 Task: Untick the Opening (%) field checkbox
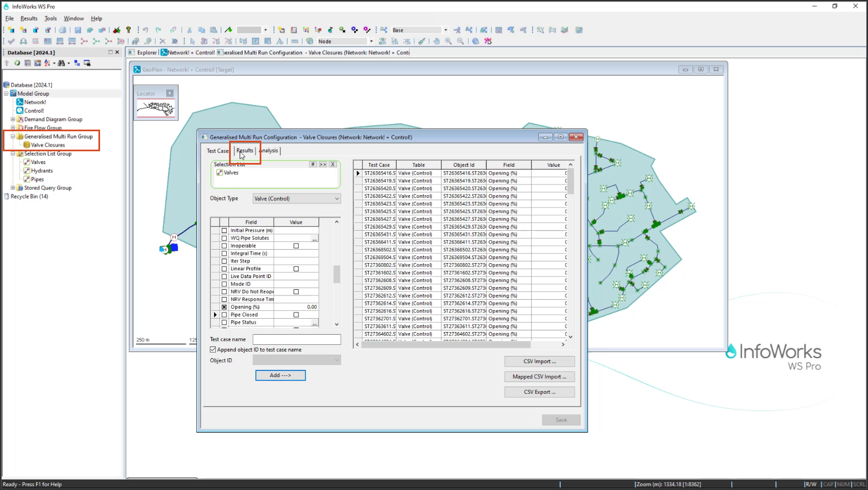(x=224, y=307)
